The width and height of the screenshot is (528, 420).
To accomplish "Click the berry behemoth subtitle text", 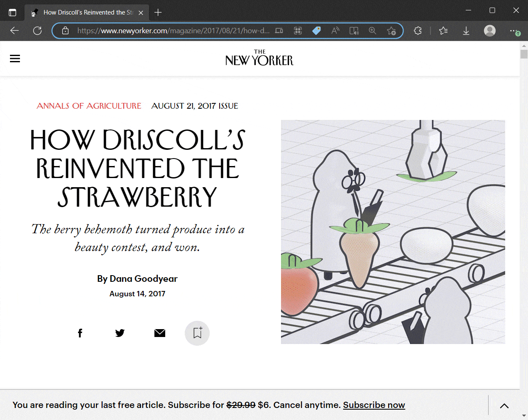I will click(x=137, y=238).
